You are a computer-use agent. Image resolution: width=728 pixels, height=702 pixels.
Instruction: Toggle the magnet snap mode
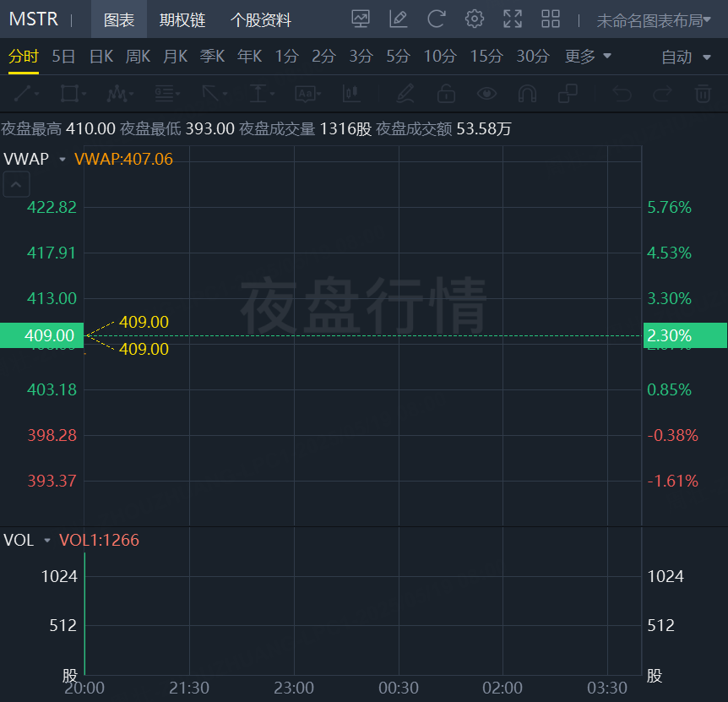click(x=527, y=93)
